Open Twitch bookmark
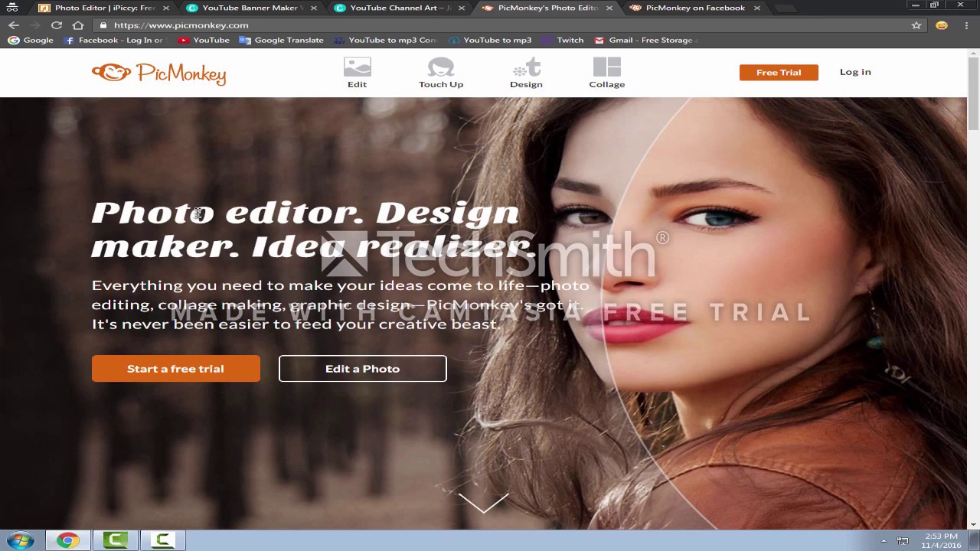The image size is (980, 551). (563, 40)
